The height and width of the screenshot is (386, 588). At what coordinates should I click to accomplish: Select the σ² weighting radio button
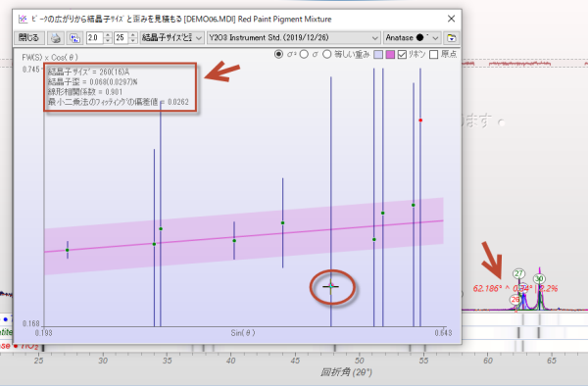278,54
